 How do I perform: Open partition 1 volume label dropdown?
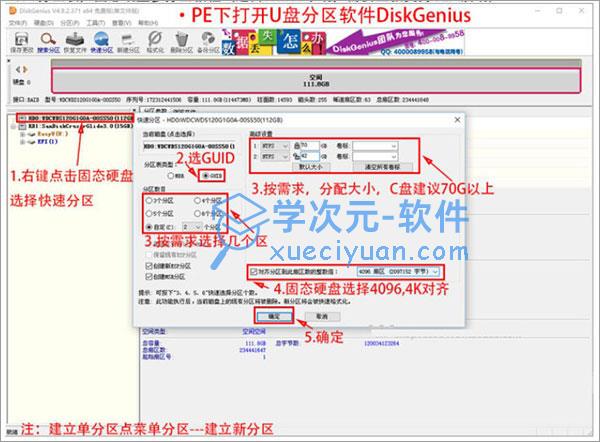click(375, 146)
